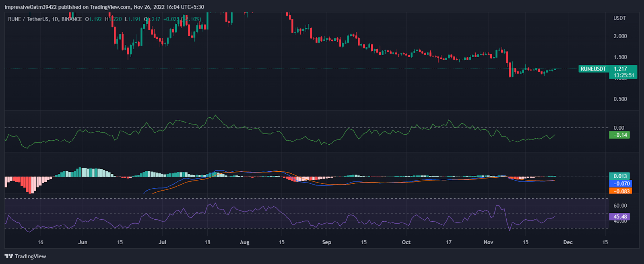Viewport: 644px width, 264px height.
Task: Click the USDT currency label on price axis
Action: (619, 18)
